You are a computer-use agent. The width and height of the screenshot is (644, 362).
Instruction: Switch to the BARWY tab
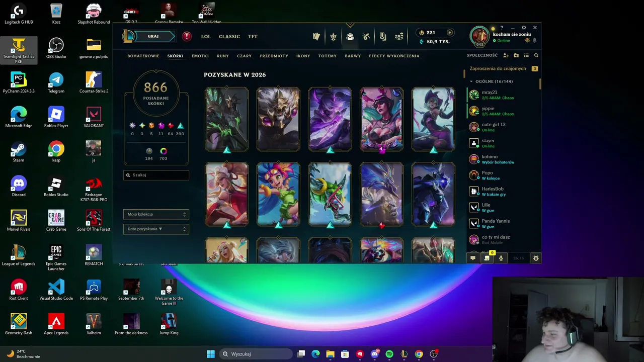pyautogui.click(x=353, y=56)
